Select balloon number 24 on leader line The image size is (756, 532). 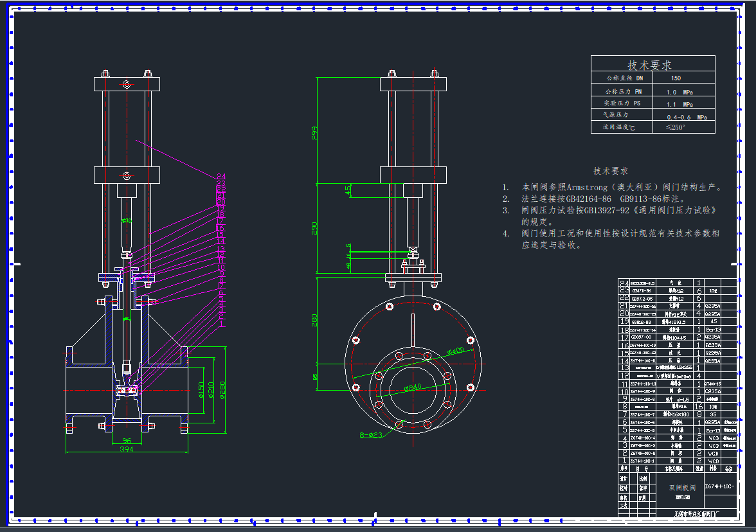[221, 177]
